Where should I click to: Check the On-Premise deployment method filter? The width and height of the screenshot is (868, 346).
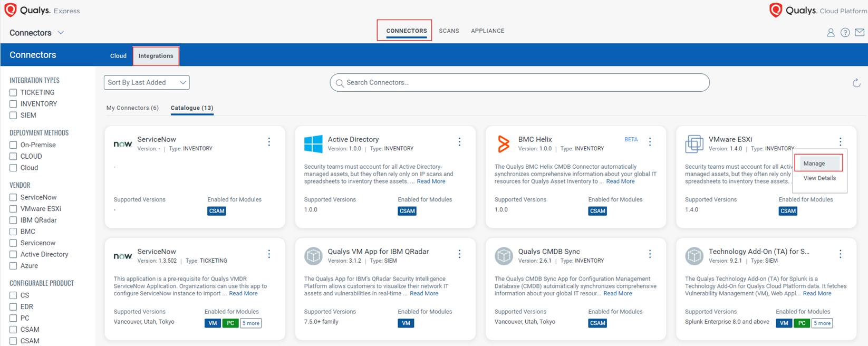click(x=13, y=145)
